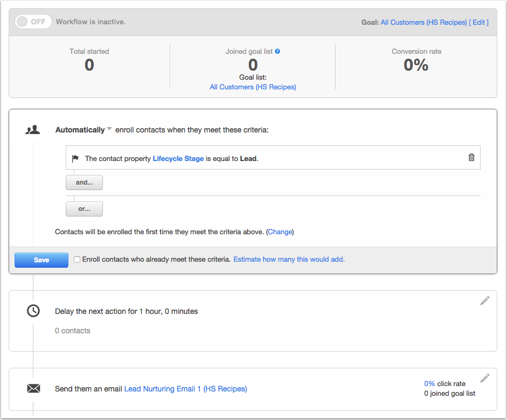The width and height of the screenshot is (507, 420).
Task: Toggle the workflow OFF switch to on
Action: [x=33, y=22]
